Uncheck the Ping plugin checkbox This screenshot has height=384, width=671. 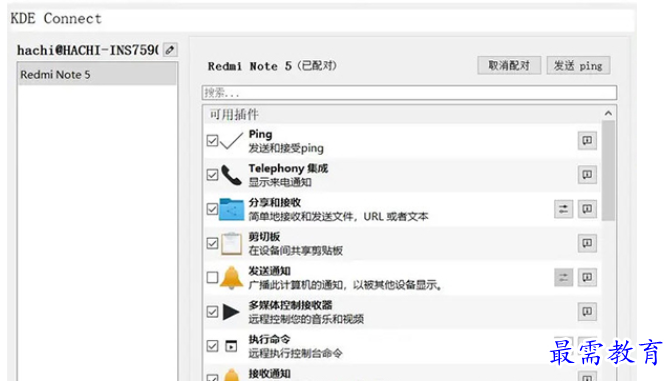coord(213,140)
